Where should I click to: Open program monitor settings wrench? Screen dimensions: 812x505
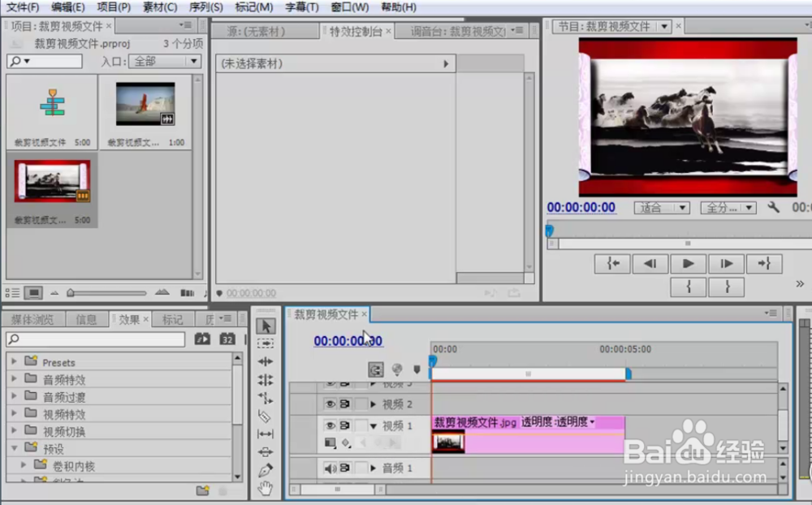click(773, 208)
